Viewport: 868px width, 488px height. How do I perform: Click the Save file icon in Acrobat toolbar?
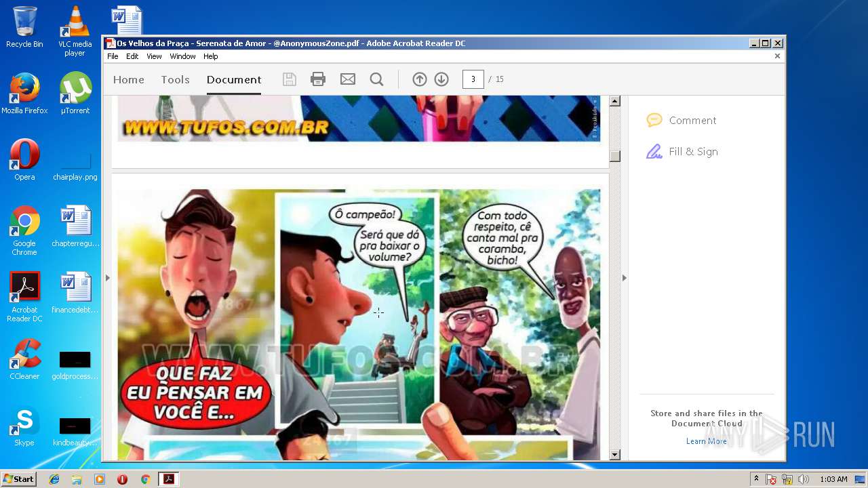click(x=290, y=79)
